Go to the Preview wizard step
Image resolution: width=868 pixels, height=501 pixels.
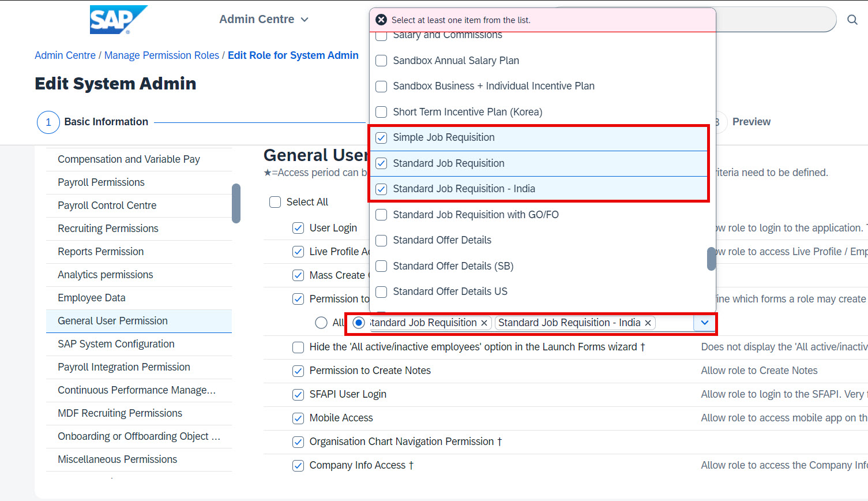[751, 122]
